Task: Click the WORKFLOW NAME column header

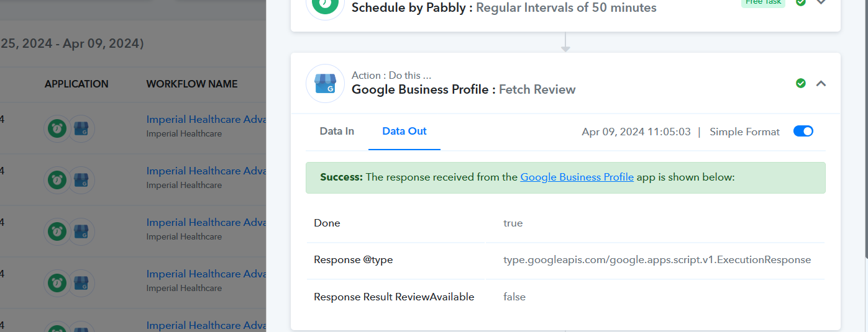Action: coord(192,84)
